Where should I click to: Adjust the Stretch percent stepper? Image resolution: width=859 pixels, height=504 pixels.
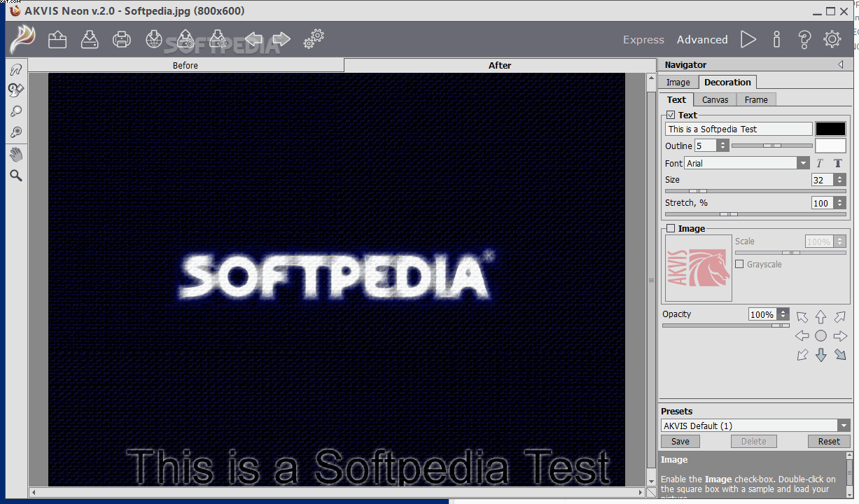pos(840,203)
